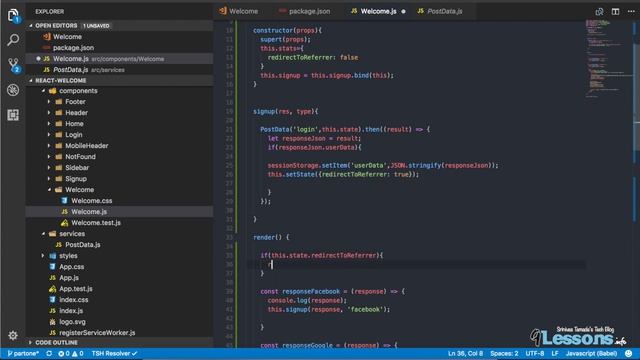Click the 1 UNSAVED badge
This screenshot has height=360, width=640.
coord(96,26)
